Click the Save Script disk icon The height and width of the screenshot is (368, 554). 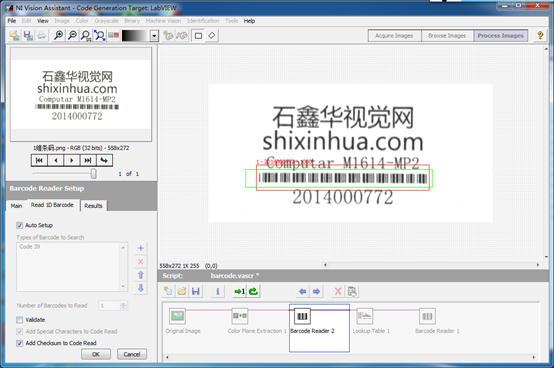[x=195, y=291]
